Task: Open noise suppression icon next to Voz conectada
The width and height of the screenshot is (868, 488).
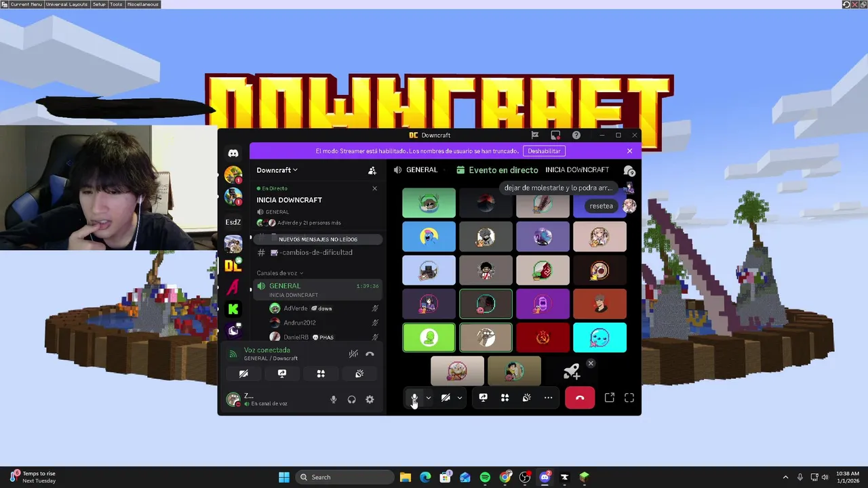Action: pyautogui.click(x=353, y=354)
